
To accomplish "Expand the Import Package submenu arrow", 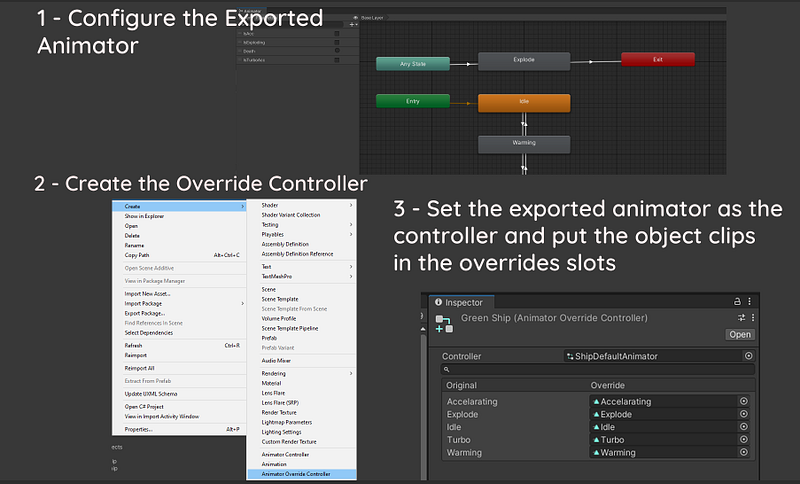I will coord(242,303).
